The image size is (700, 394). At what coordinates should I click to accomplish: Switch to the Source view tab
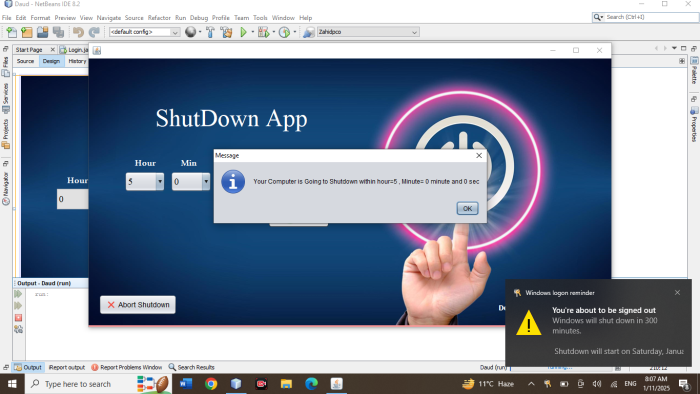[x=25, y=61]
